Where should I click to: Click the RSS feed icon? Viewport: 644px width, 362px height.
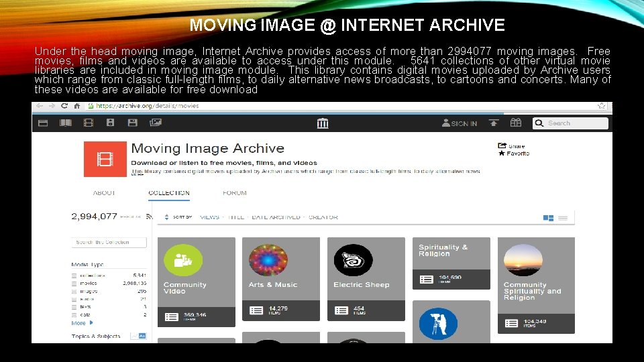[149, 217]
